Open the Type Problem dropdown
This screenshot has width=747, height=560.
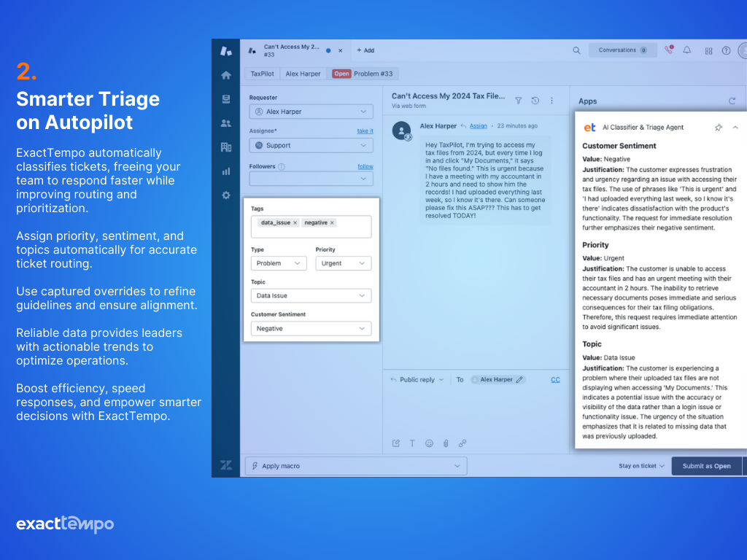(279, 263)
